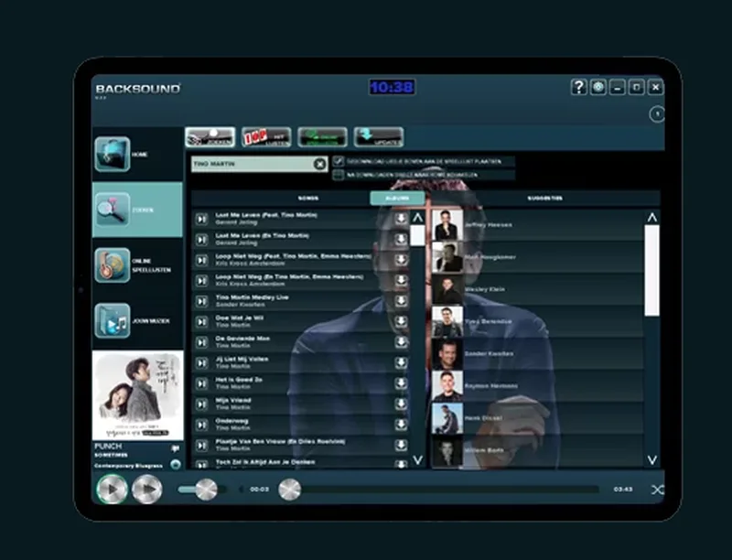Image resolution: width=732 pixels, height=560 pixels.
Task: Select suggested artist Wesley Klein
Action: tap(537, 289)
